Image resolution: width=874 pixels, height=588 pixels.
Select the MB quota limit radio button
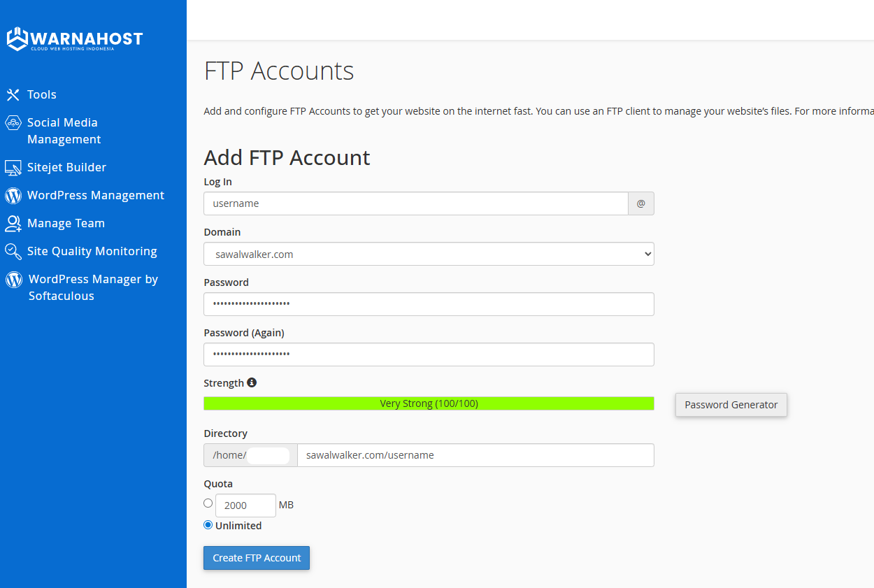pyautogui.click(x=208, y=503)
